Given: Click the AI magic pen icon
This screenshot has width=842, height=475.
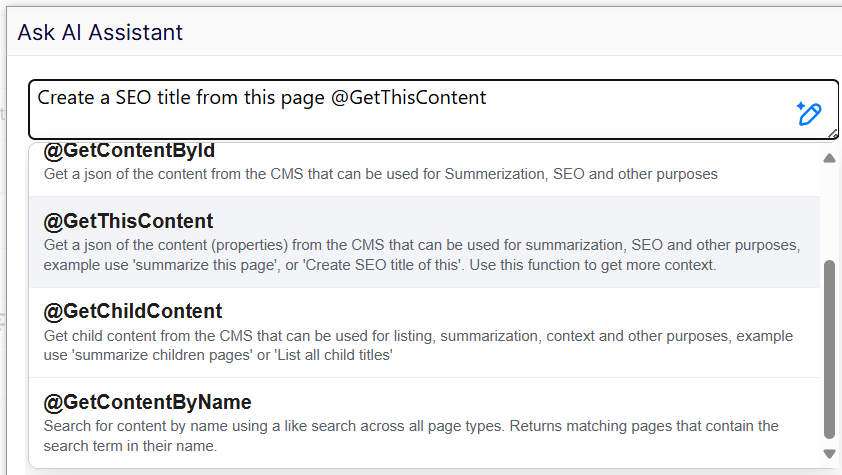Looking at the screenshot, I should coord(808,114).
